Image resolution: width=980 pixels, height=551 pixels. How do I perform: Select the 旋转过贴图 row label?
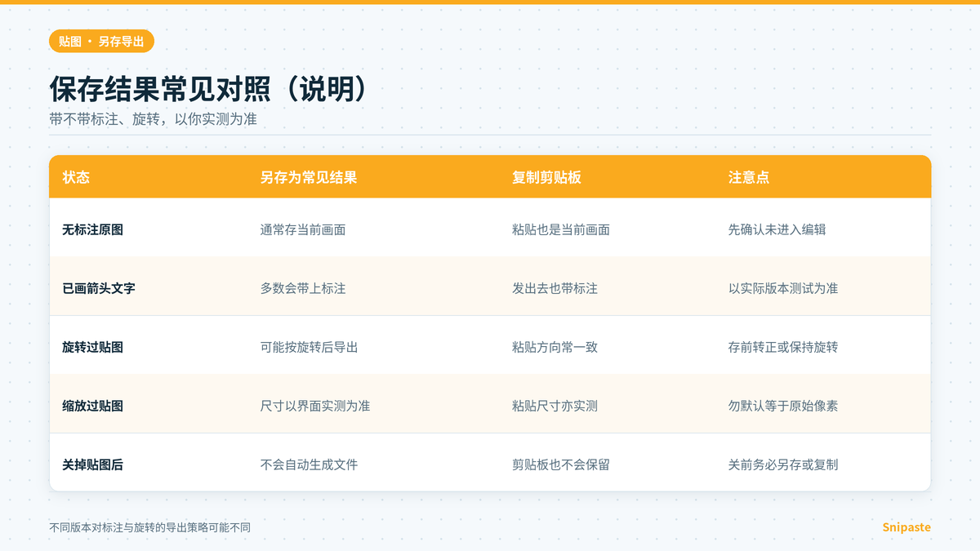92,347
